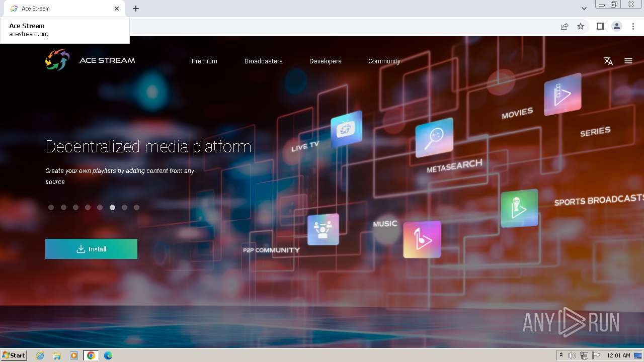Click the 'SERIES' label
The image size is (644, 362).
[595, 132]
